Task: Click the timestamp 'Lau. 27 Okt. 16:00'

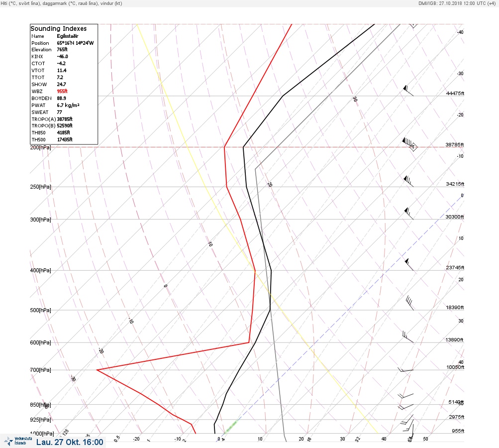Action: (x=70, y=442)
